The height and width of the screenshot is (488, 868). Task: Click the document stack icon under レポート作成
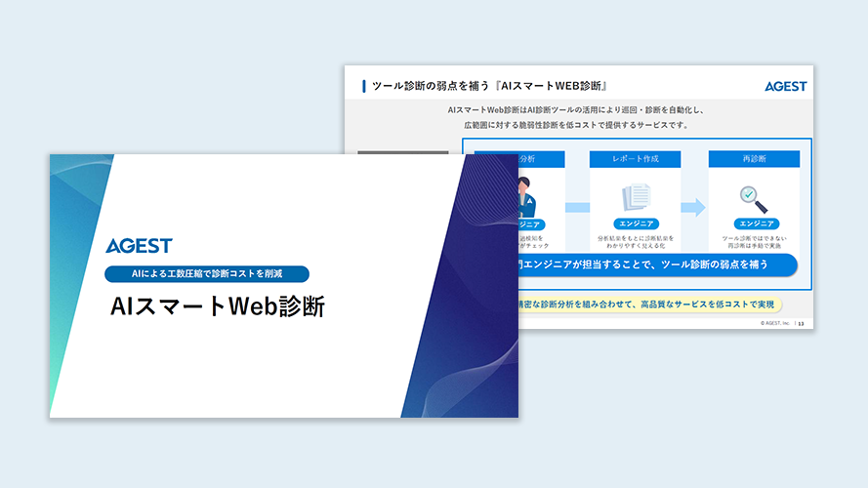pos(636,197)
